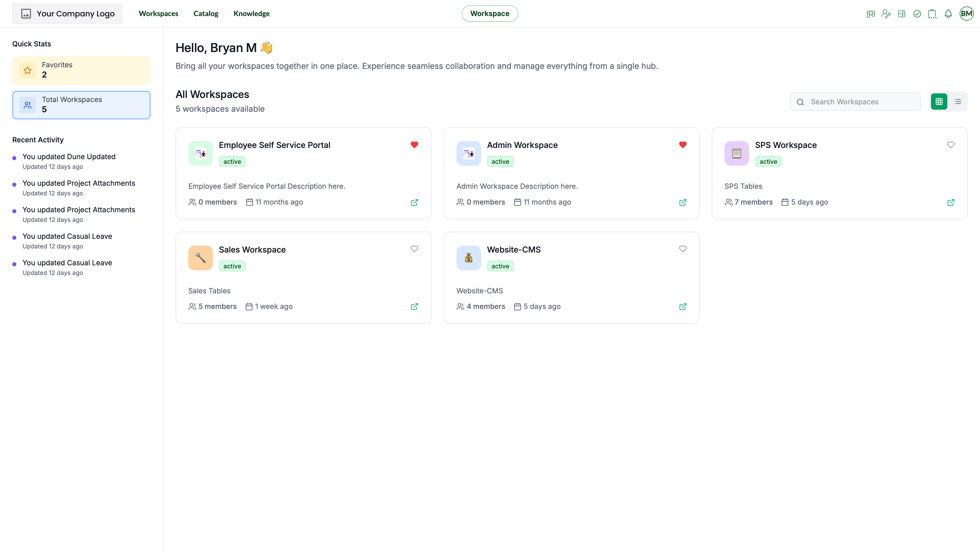
Task: Click the circled checkmark tasks icon
Action: [917, 14]
